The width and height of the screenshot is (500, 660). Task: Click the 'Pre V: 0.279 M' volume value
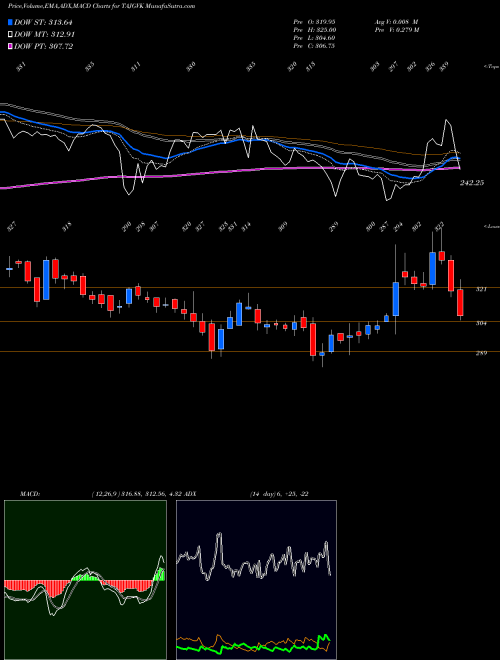[396, 30]
